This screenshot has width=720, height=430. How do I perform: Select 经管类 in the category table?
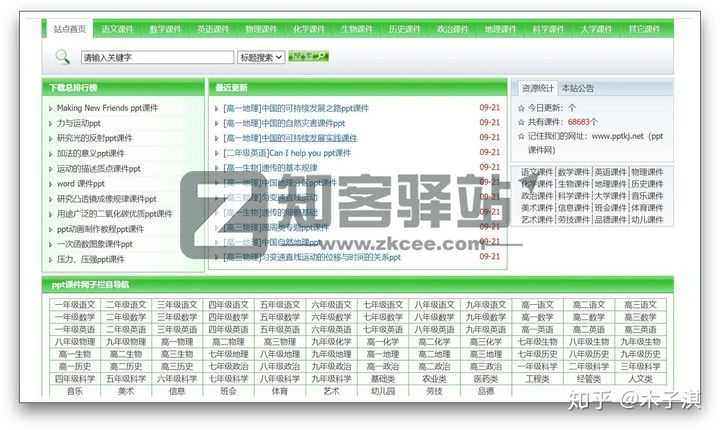589,379
